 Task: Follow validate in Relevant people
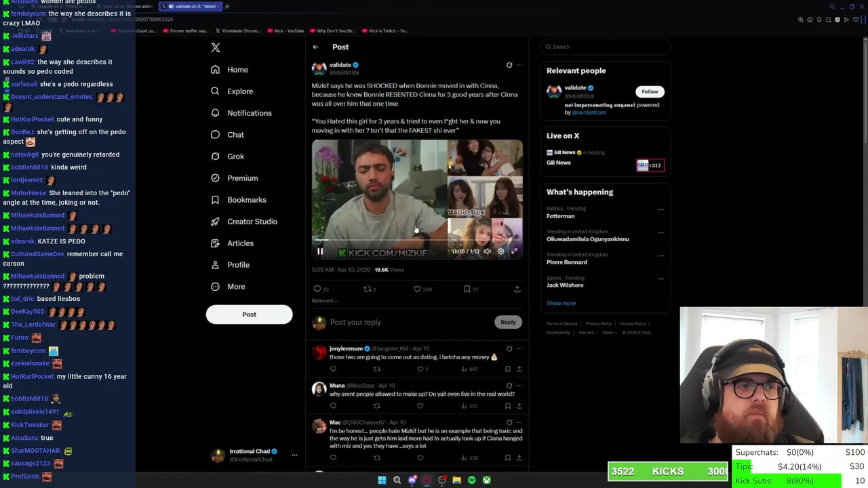point(650,91)
